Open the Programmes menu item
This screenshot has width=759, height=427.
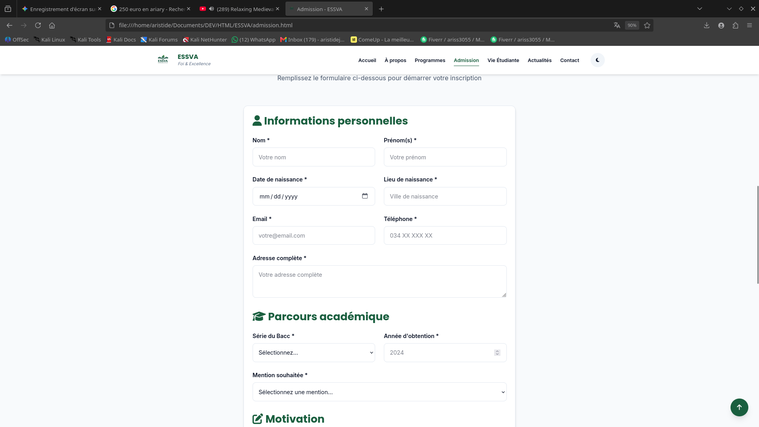430,61
